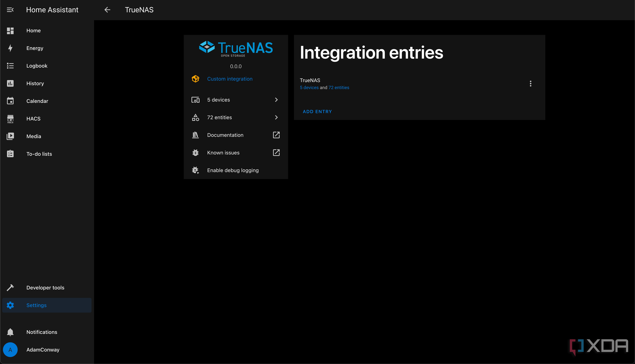
Task: Click the Media play icon
Action: tap(10, 136)
